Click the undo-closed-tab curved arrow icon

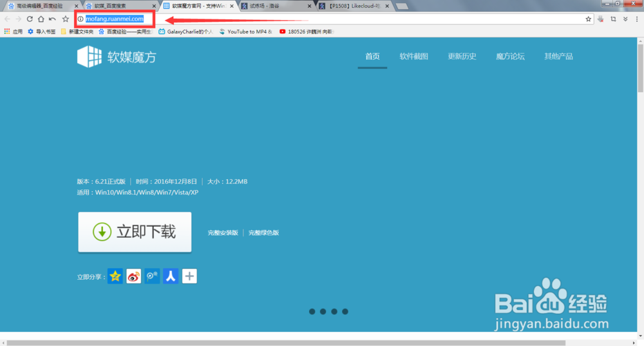(52, 19)
